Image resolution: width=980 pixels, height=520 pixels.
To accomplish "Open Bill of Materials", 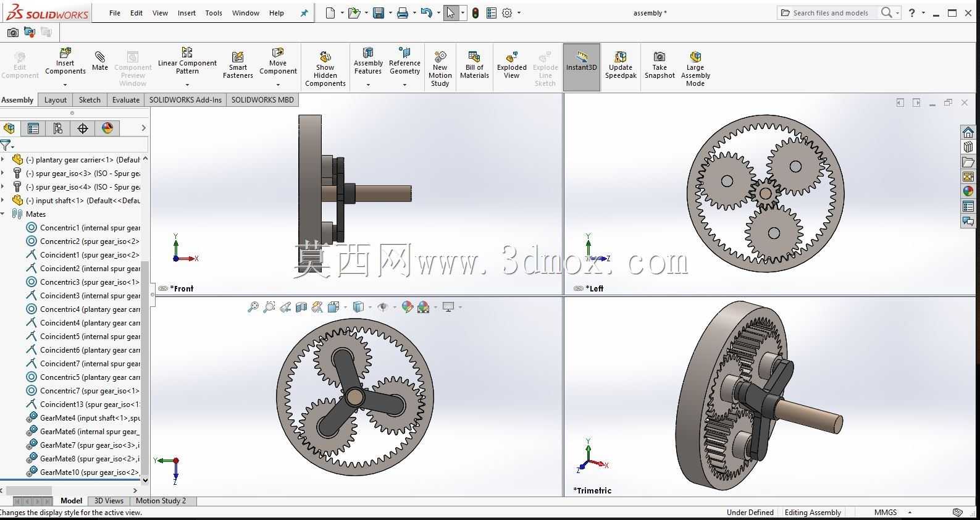I will [x=474, y=65].
